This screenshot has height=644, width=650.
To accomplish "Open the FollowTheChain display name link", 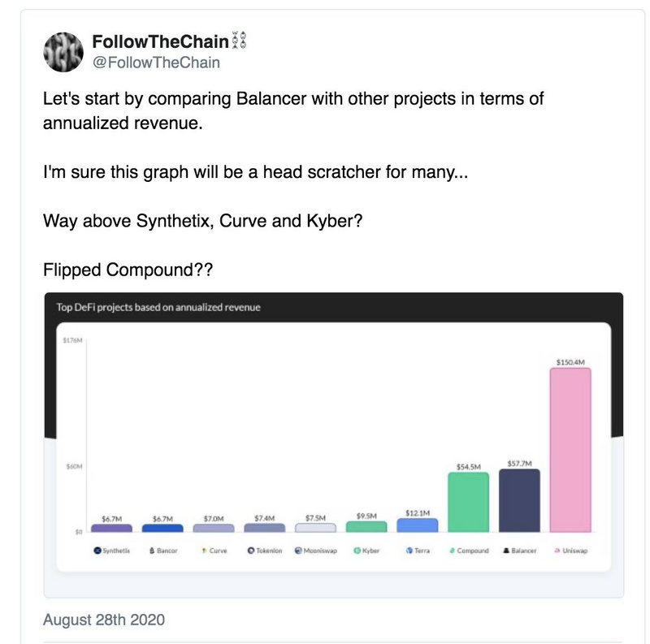I will [161, 42].
